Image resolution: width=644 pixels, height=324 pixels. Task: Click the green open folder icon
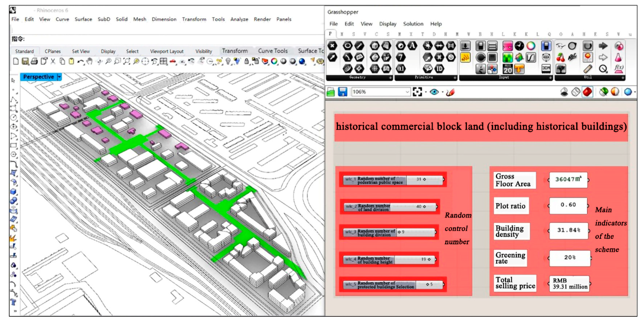pos(330,92)
